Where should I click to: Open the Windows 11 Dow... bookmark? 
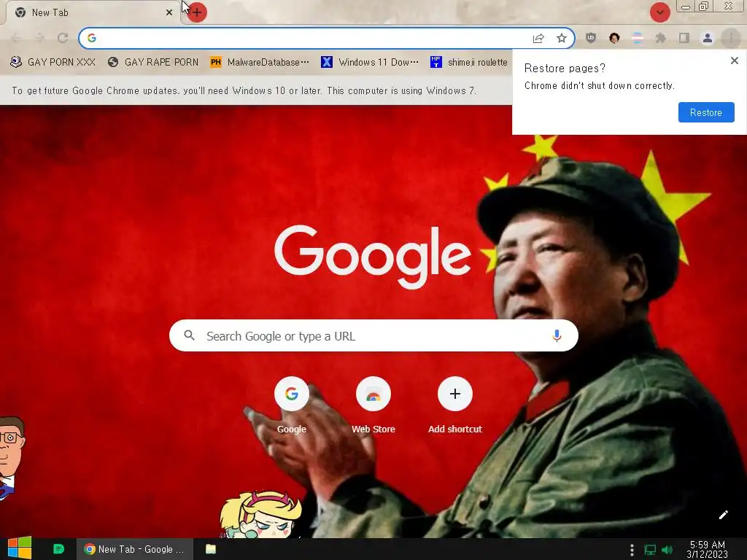(x=370, y=62)
